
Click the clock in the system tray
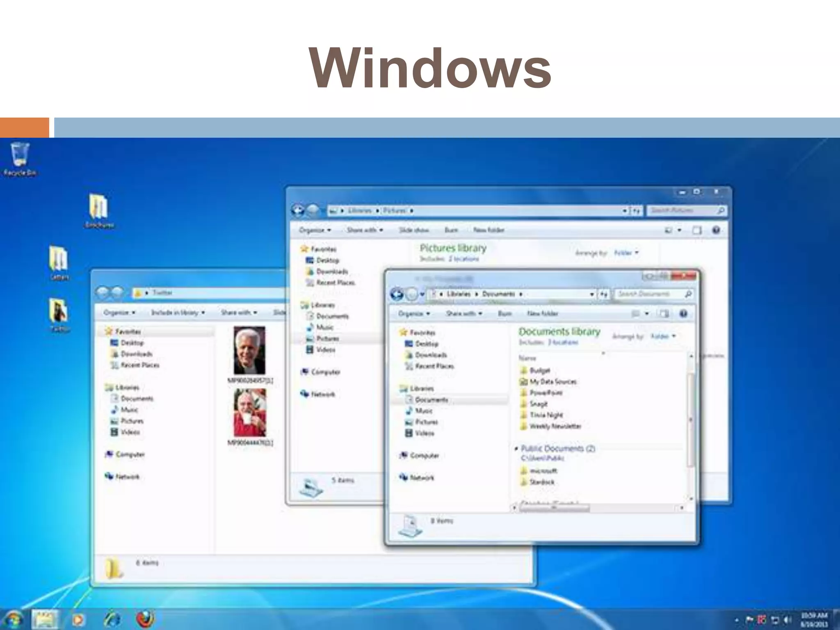tap(814, 620)
